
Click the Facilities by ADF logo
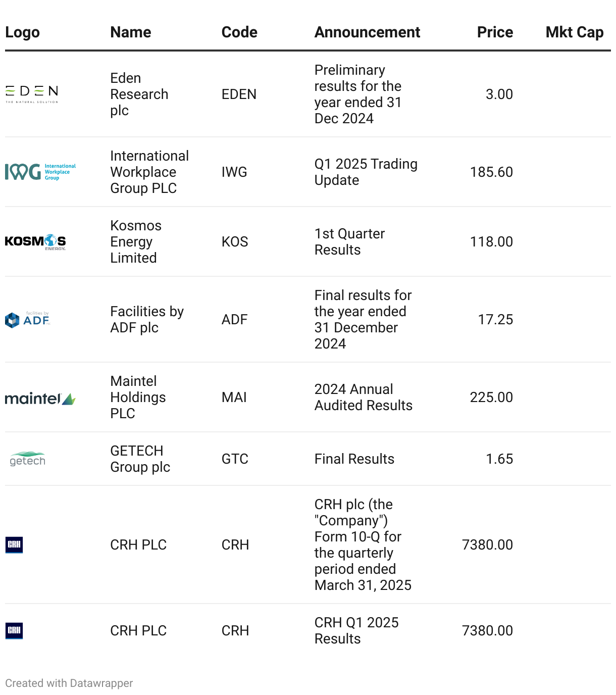(x=28, y=319)
